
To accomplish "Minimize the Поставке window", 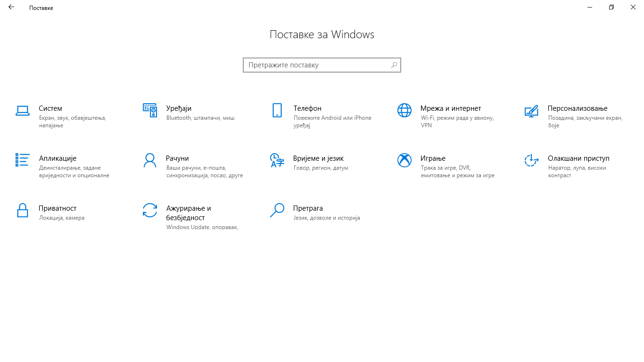I will coord(590,7).
